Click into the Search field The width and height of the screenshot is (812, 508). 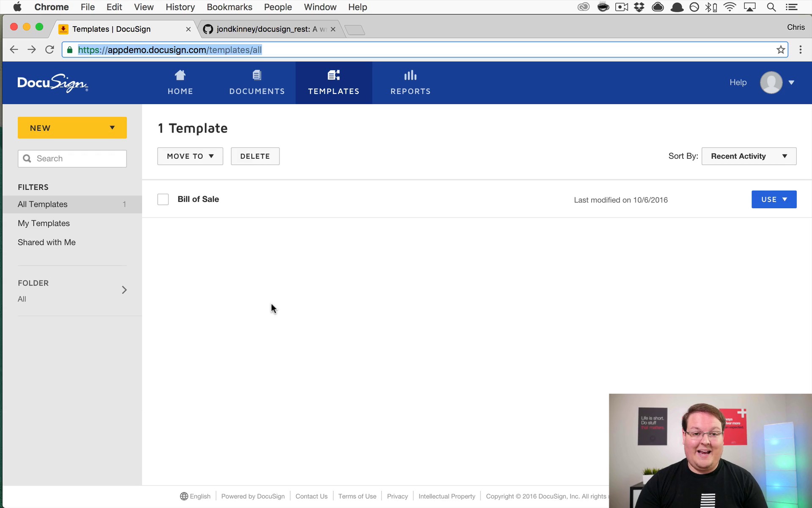click(x=72, y=158)
